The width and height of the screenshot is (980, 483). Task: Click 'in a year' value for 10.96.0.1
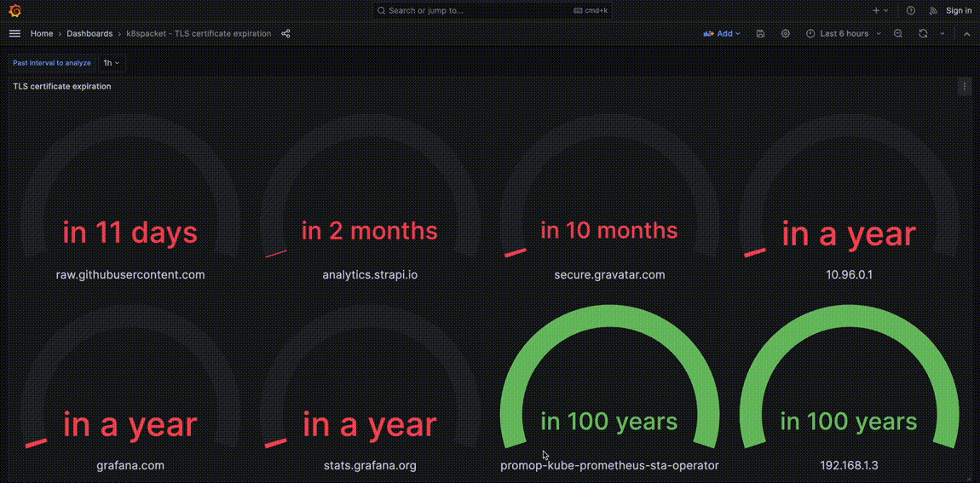point(849,235)
